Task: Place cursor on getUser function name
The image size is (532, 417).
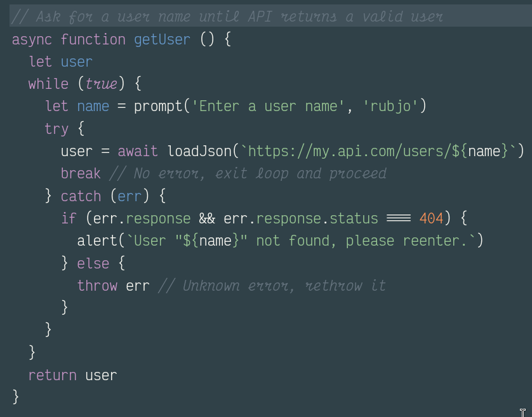Action: 162,40
